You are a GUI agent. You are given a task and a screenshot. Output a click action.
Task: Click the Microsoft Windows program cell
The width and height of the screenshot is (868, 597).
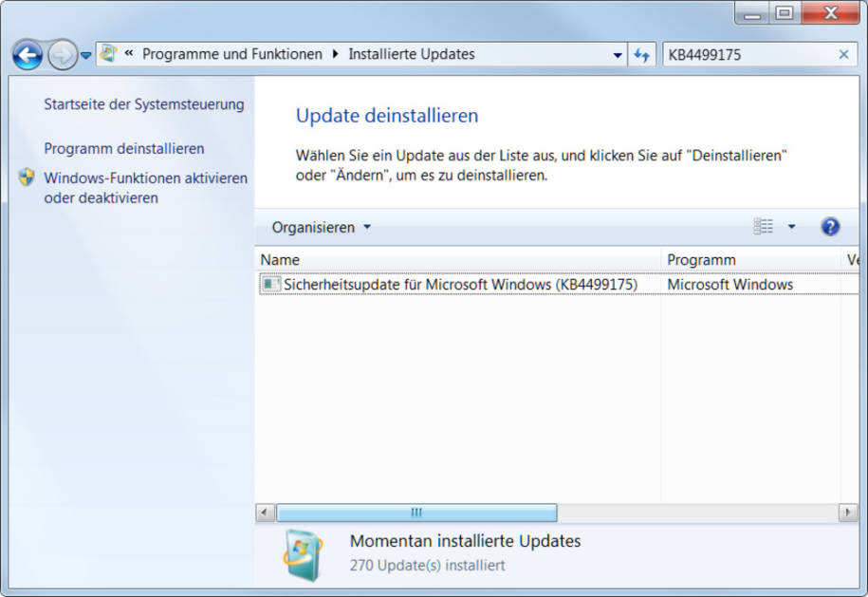(730, 285)
